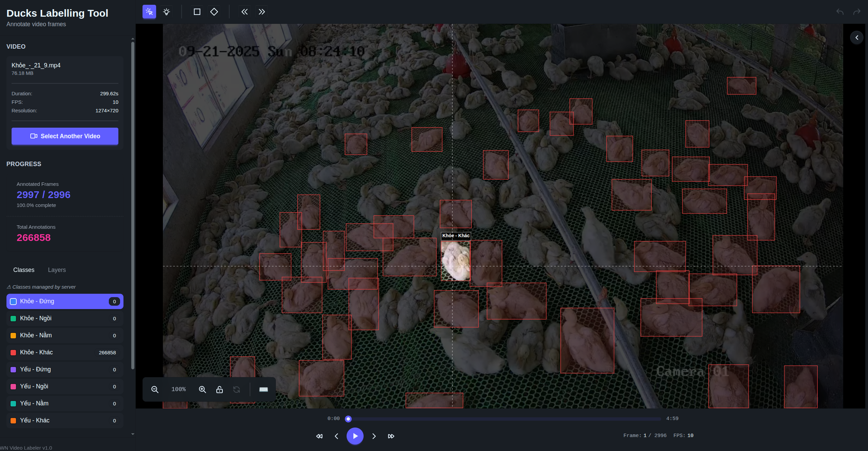Collapse the right side panel chevron
Viewport: 868px width, 451px height.
(857, 37)
